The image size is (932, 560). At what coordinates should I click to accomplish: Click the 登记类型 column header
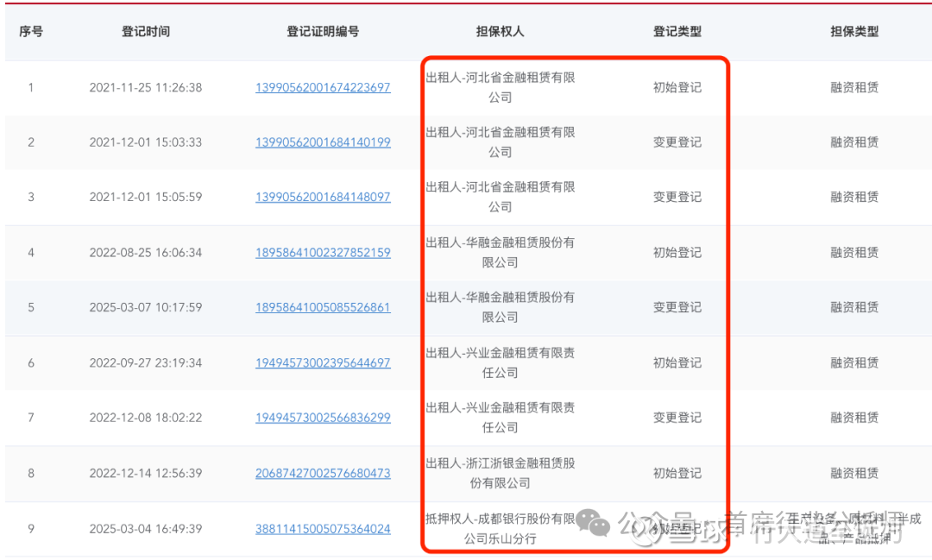point(677,32)
